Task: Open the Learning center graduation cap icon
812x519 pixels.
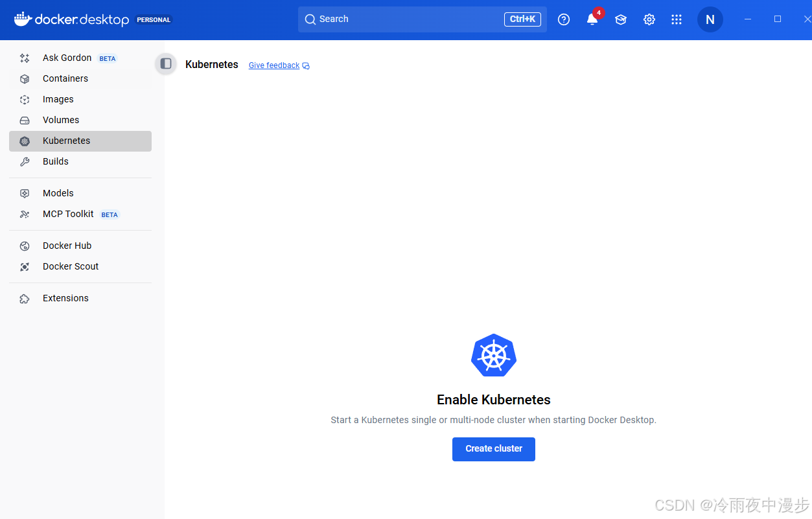Action: coord(621,19)
